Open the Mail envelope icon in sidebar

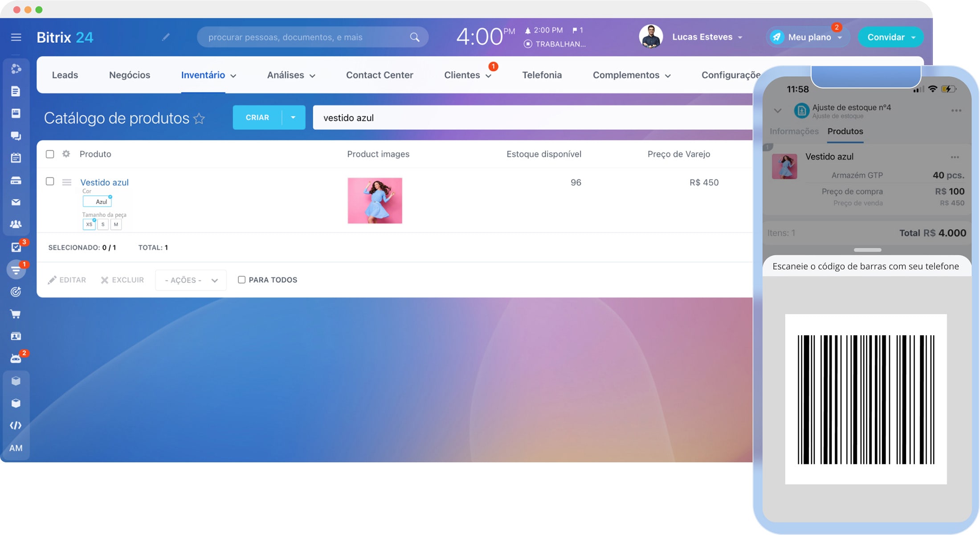[x=16, y=202]
